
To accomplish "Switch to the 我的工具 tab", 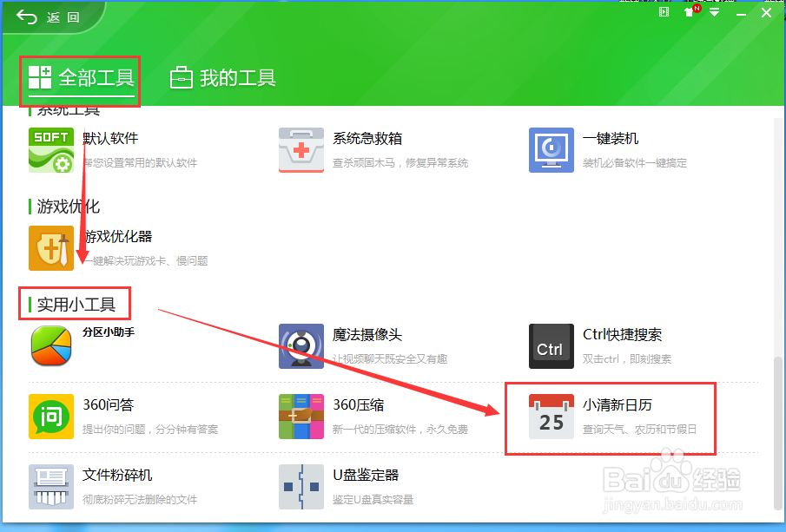I will click(223, 79).
